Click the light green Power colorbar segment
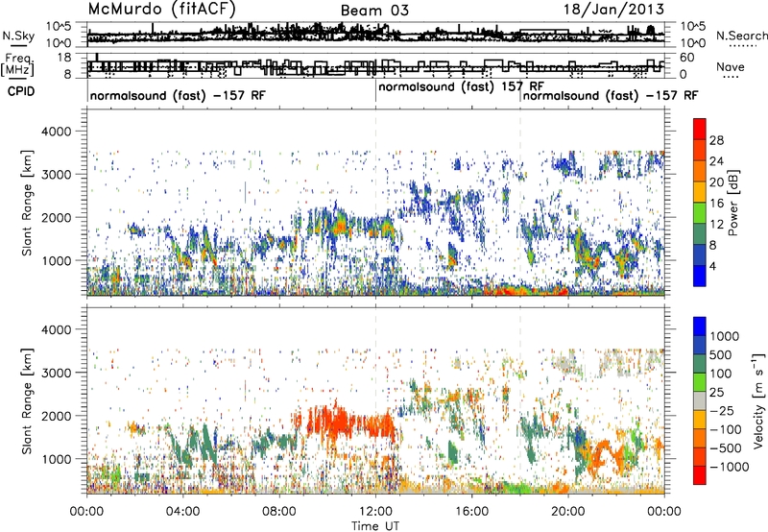Image resolution: width=768 pixels, height=532 pixels. 700,212
